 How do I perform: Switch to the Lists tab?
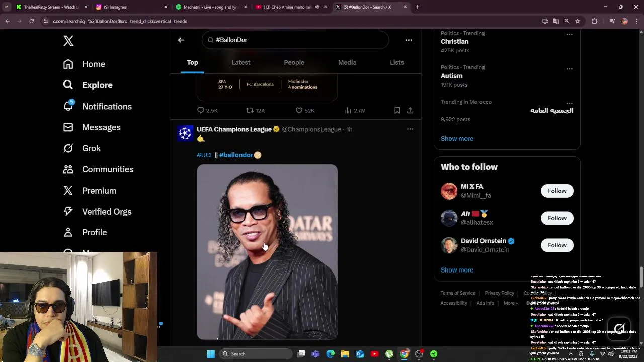click(397, 63)
